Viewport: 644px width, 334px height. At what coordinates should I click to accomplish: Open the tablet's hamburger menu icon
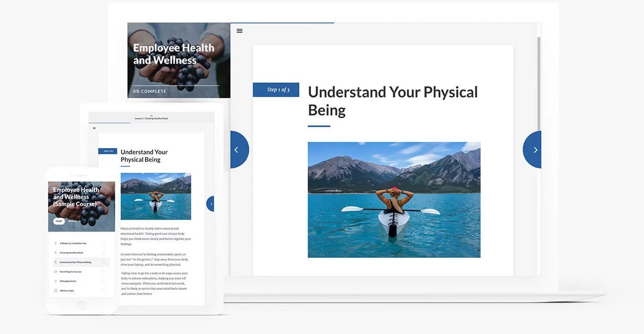[94, 128]
